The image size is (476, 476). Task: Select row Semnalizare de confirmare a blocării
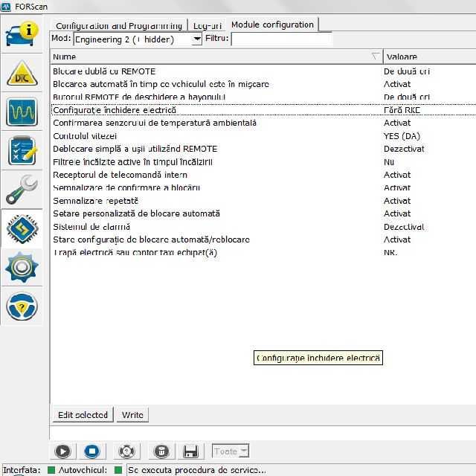tap(263, 187)
